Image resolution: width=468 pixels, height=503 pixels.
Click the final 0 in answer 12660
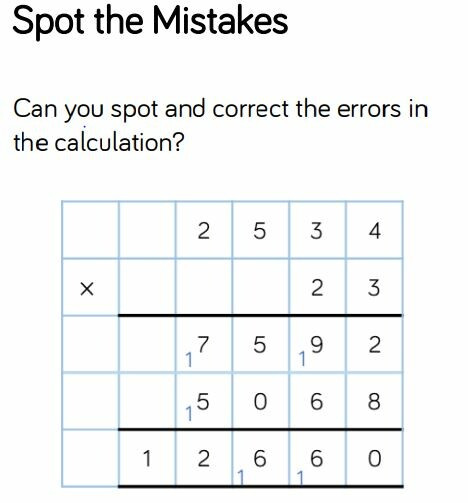(x=374, y=459)
